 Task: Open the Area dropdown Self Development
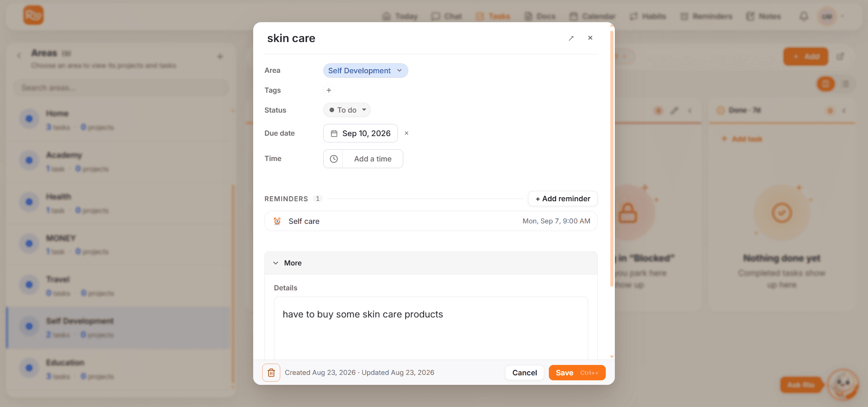point(365,71)
